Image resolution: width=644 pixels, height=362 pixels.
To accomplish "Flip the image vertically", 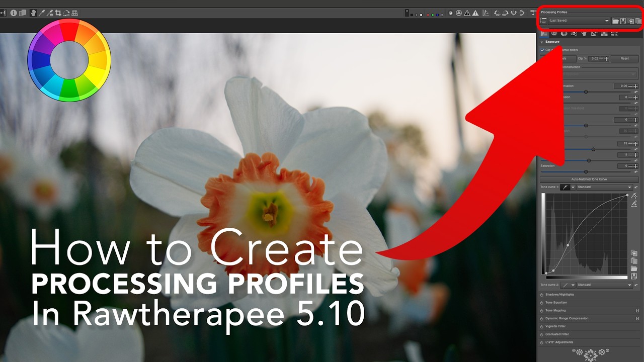I will (522, 13).
